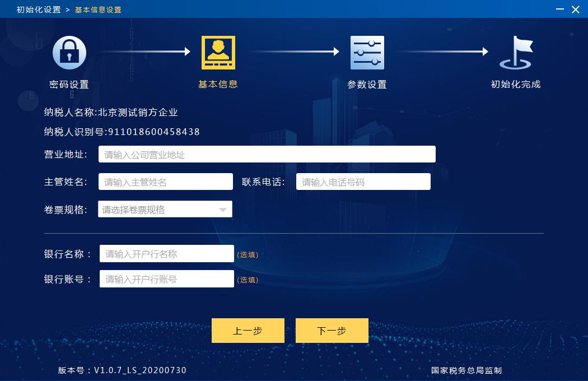Click the 营业地址 input field

[x=266, y=154]
